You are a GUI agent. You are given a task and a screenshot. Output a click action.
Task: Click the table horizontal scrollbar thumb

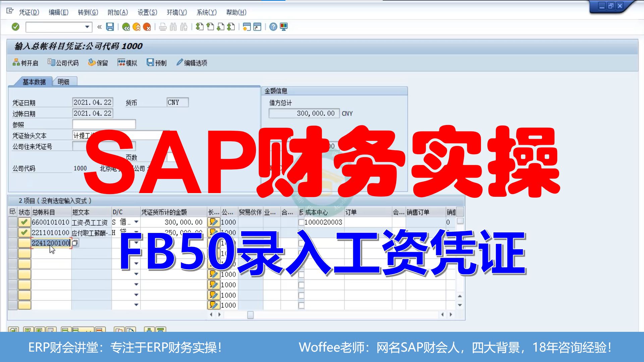pos(250,315)
